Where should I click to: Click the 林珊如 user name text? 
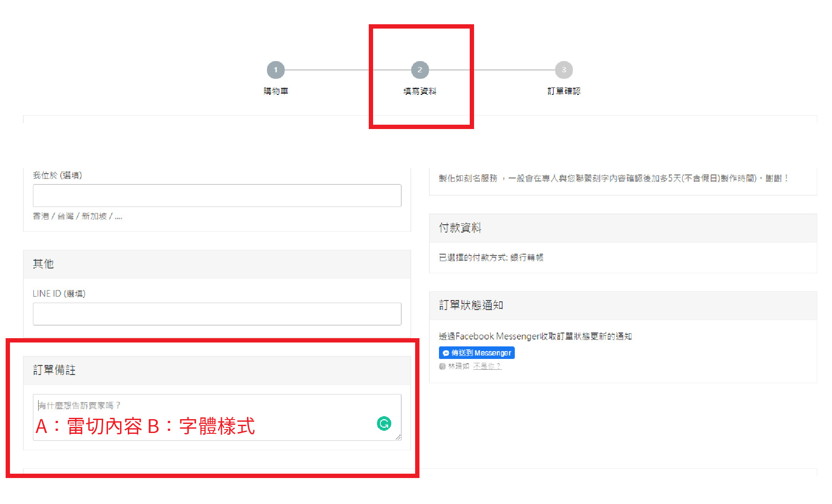tap(458, 366)
